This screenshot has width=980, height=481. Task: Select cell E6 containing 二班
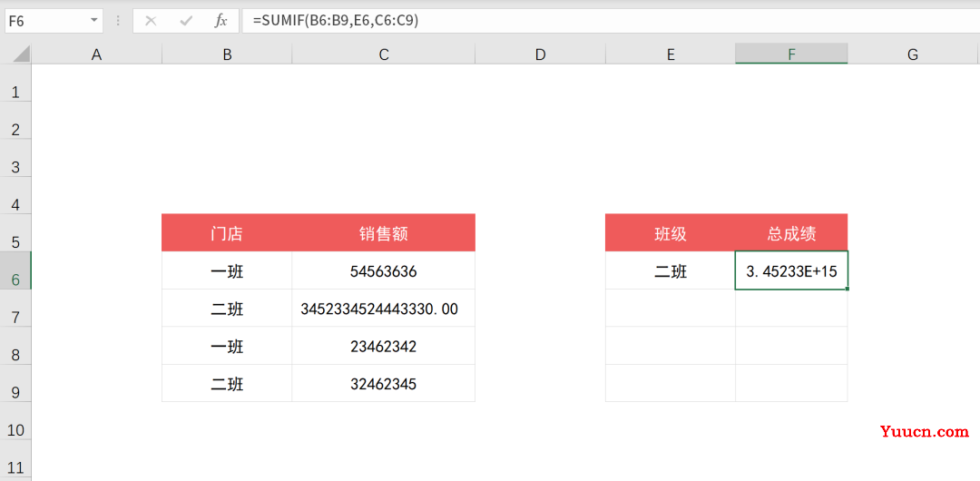(671, 270)
